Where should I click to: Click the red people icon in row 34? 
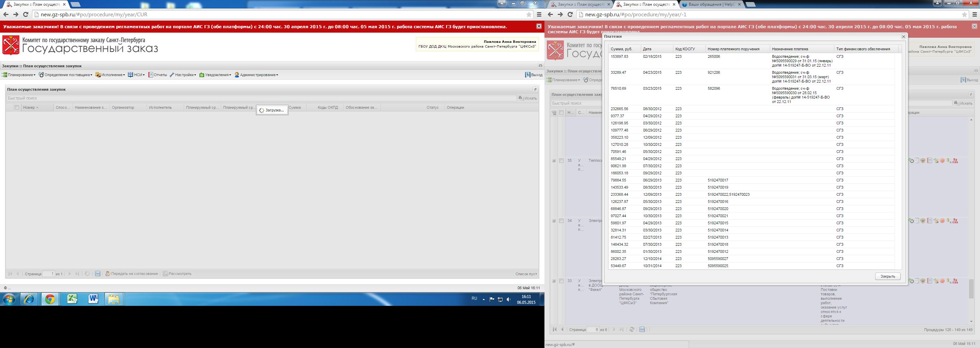[x=955, y=221]
